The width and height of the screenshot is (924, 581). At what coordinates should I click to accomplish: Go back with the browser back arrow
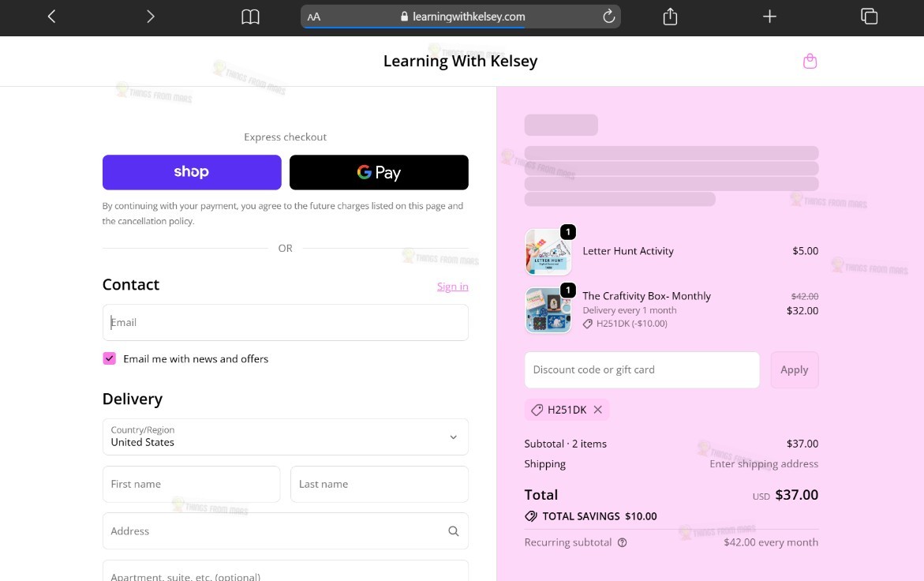[x=51, y=17]
